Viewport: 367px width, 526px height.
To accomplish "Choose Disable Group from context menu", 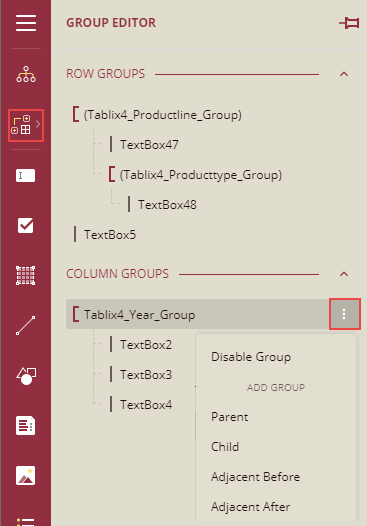I will tap(251, 357).
